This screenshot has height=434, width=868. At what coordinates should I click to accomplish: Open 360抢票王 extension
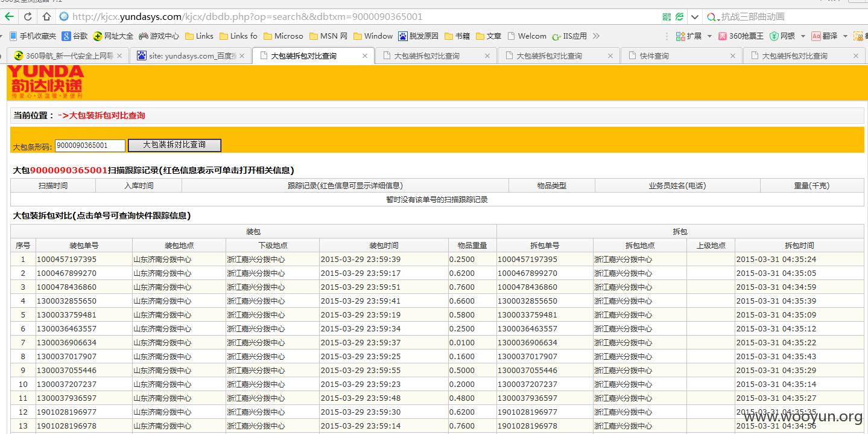741,36
